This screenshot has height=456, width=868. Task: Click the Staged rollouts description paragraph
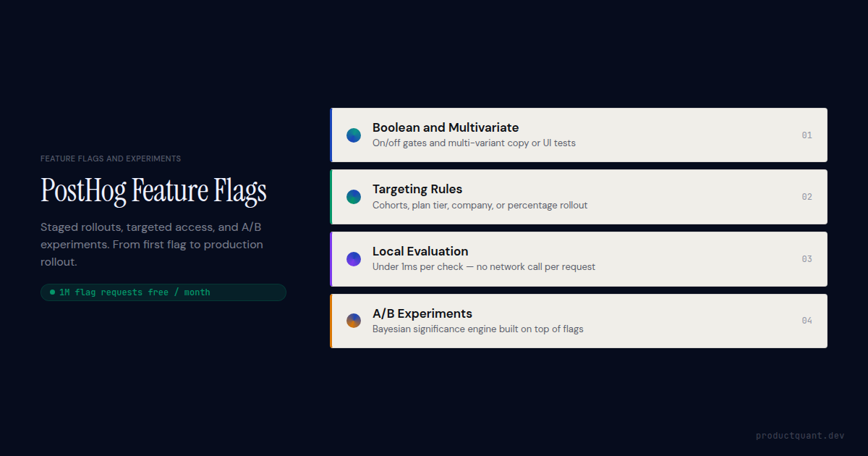tap(152, 245)
